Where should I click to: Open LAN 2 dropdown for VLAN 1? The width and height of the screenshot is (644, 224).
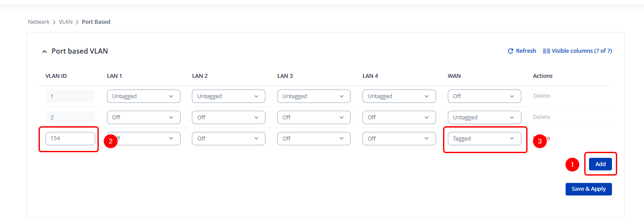pos(229,96)
